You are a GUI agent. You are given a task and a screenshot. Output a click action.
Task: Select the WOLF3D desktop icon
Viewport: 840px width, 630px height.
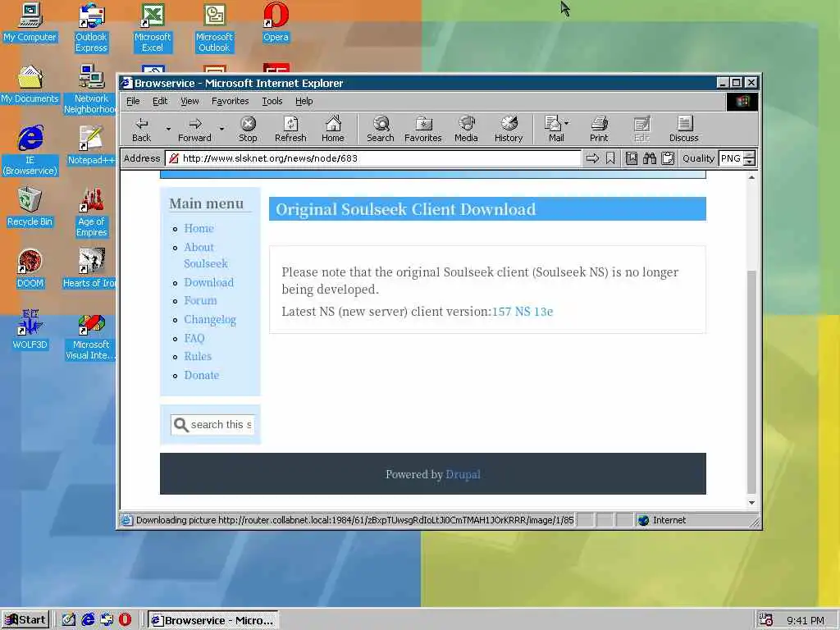point(30,331)
